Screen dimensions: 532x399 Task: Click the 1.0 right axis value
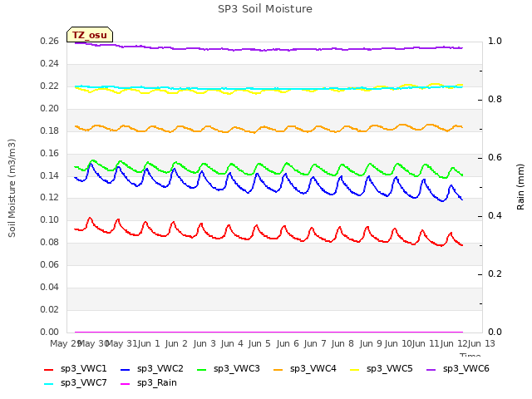pyautogui.click(x=495, y=42)
